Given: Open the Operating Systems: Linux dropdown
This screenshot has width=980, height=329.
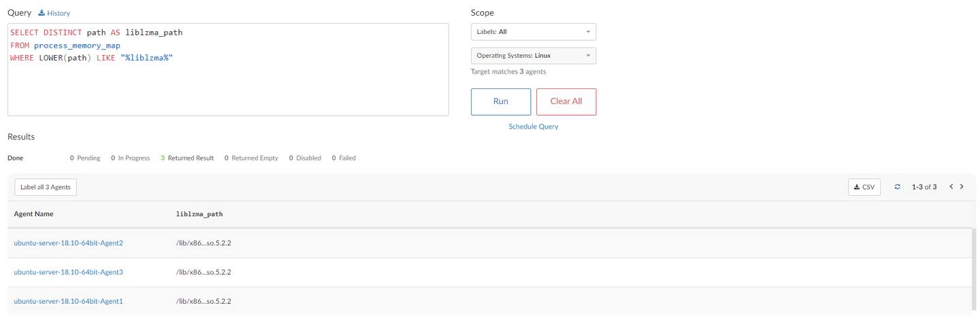Looking at the screenshot, I should pos(533,56).
